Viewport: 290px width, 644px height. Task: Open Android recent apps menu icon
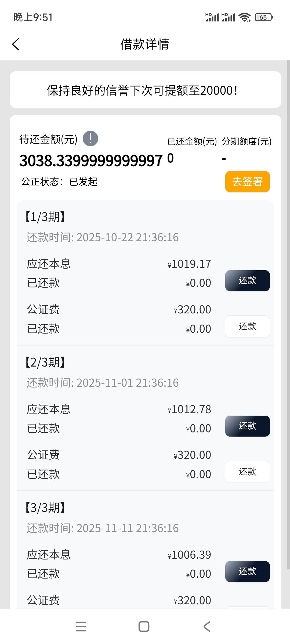click(81, 627)
